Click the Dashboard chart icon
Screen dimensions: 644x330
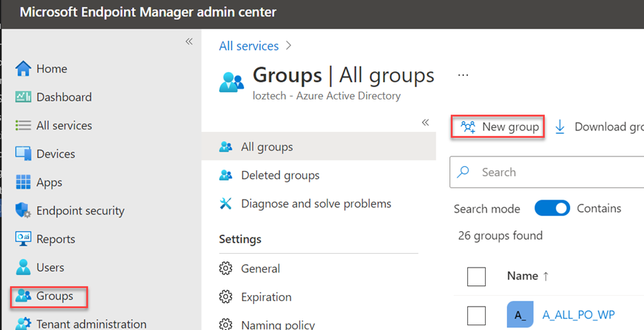pos(23,97)
